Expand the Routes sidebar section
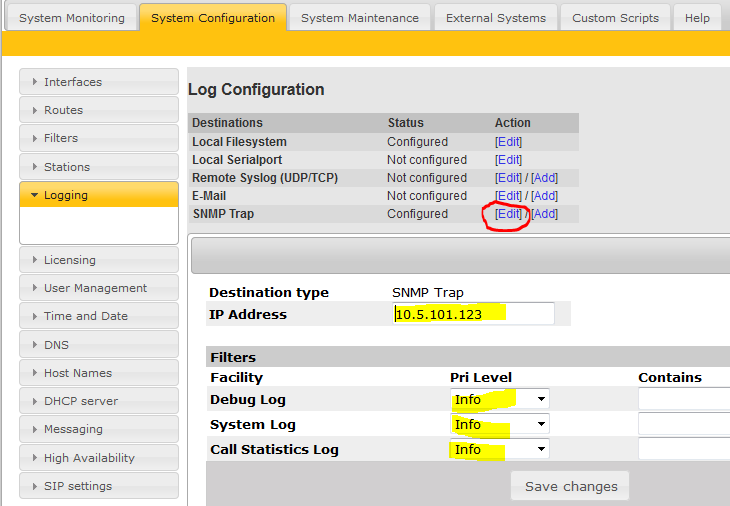The height and width of the screenshot is (506, 730). tap(98, 110)
